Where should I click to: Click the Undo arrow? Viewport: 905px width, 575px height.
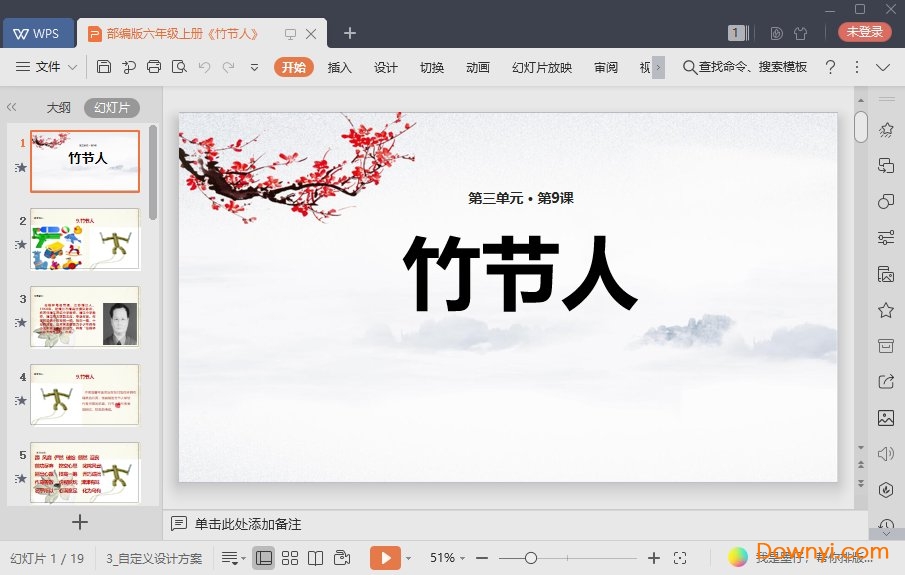[204, 67]
